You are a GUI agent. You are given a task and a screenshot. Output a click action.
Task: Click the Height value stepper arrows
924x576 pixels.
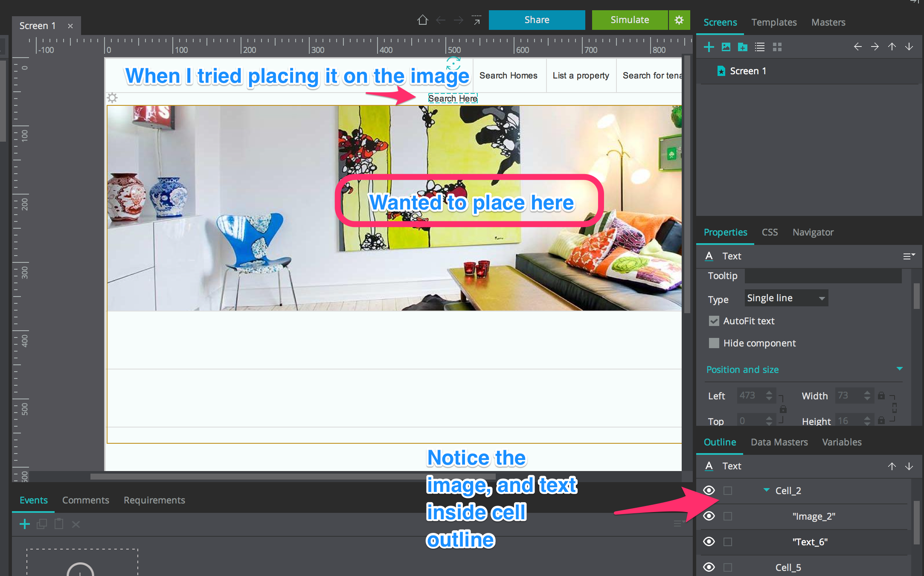click(x=867, y=421)
